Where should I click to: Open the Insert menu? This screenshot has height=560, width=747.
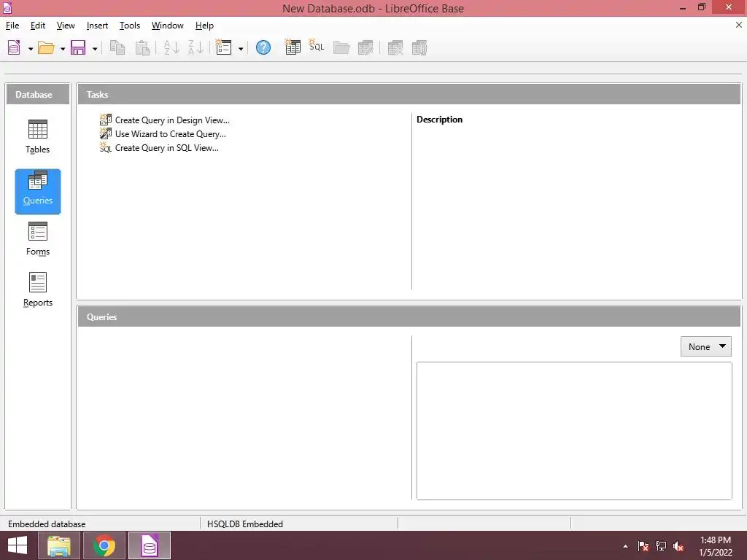point(97,26)
